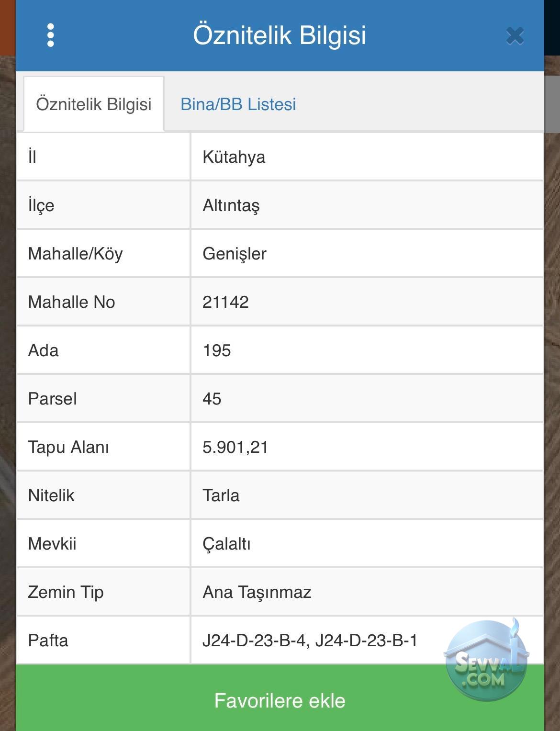This screenshot has height=731, width=560.
Task: Click the Nitelik value Tarla
Action: coord(221,495)
